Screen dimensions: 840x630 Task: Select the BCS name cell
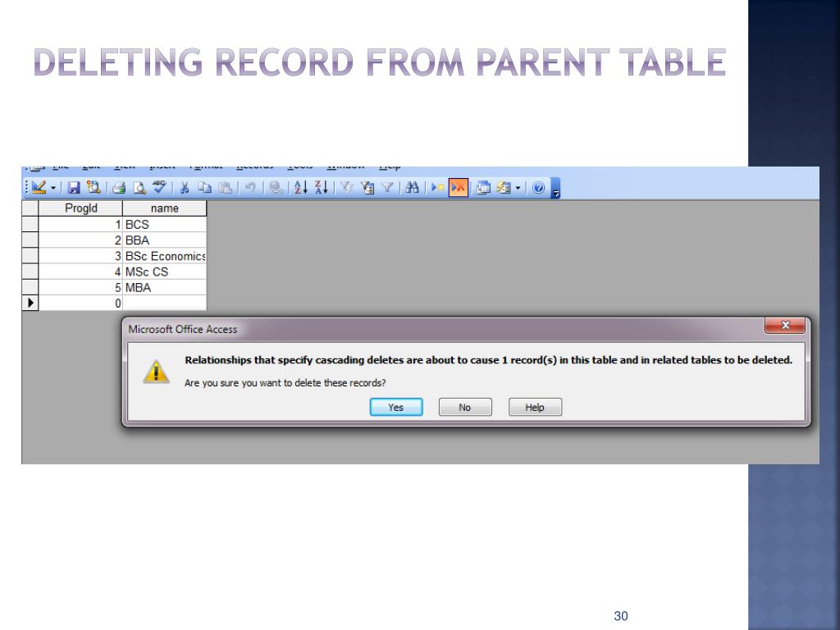(164, 225)
